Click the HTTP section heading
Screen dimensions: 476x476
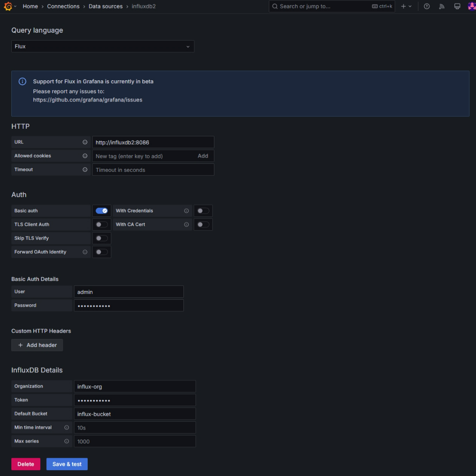coord(20,126)
